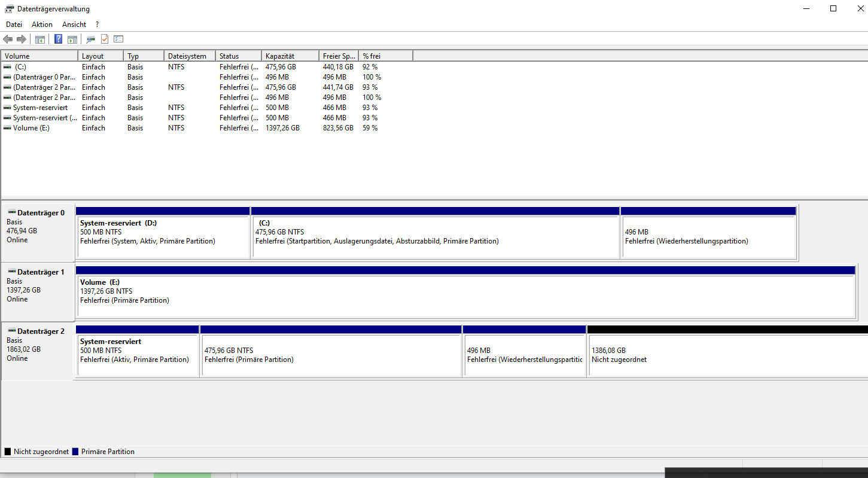Open the ? help menu
The width and height of the screenshot is (868, 478).
(97, 24)
